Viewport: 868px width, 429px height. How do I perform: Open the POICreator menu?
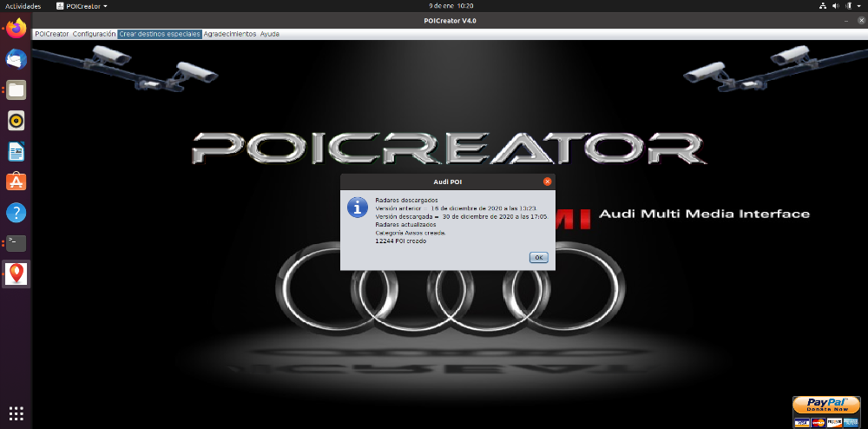click(51, 34)
